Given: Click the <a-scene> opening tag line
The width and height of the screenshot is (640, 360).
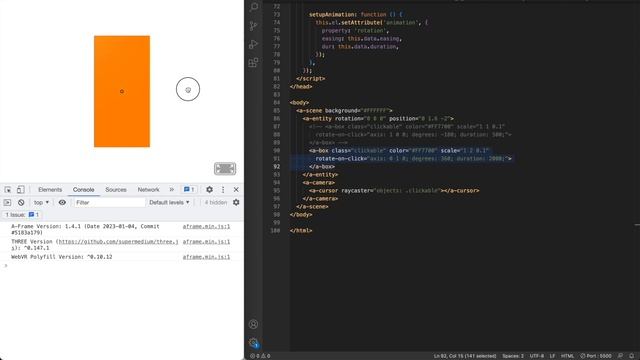Looking at the screenshot, I should pyautogui.click(x=344, y=111).
